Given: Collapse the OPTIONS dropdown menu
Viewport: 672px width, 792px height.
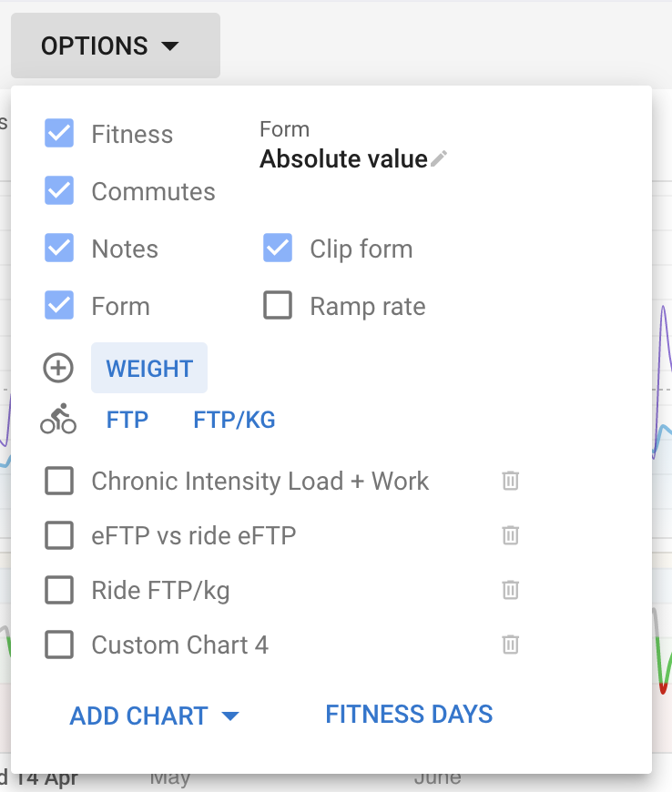Looking at the screenshot, I should pyautogui.click(x=116, y=46).
